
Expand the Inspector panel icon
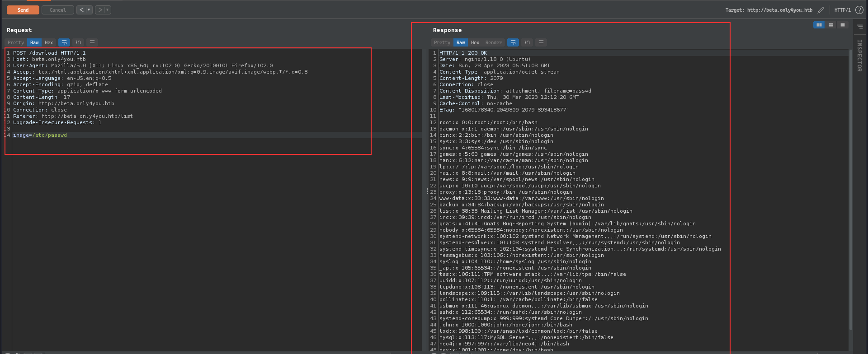pos(860,27)
